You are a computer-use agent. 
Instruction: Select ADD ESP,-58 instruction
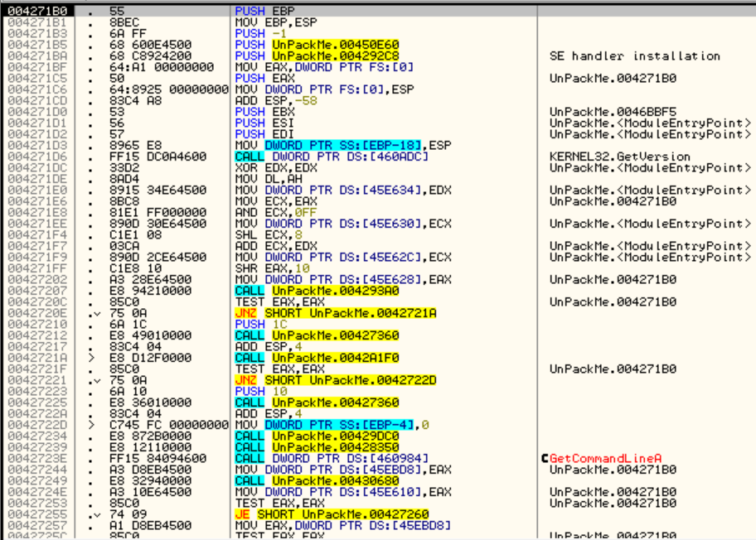pos(276,101)
